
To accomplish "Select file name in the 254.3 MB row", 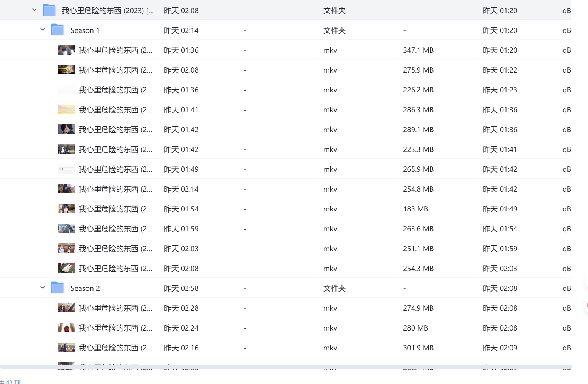I will [x=115, y=269].
